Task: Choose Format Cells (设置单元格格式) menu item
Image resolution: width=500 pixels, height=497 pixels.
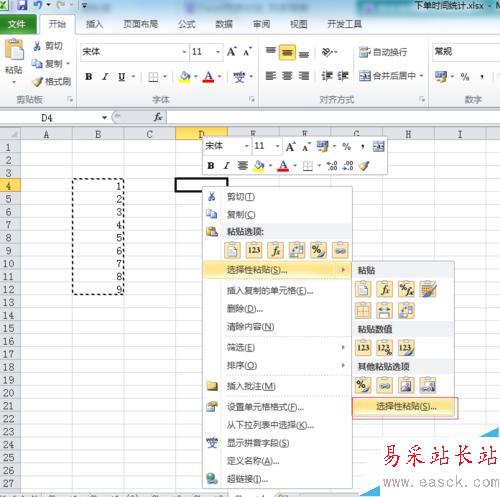Action: click(x=277, y=407)
